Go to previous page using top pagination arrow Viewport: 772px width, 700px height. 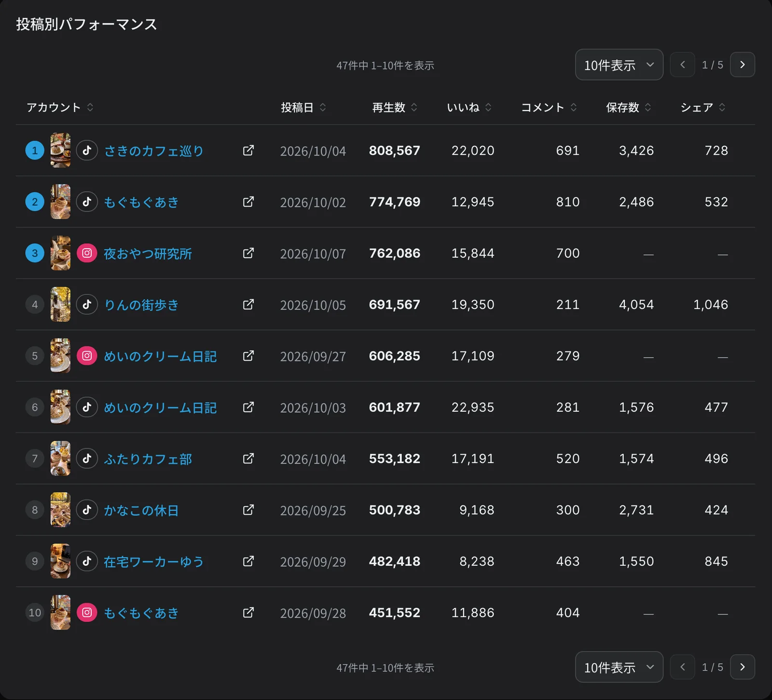(683, 65)
